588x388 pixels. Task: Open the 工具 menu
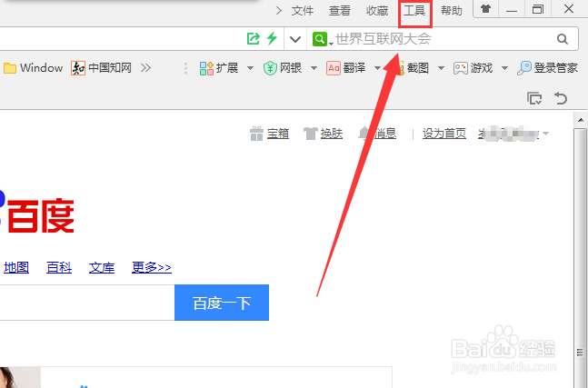[x=414, y=11]
